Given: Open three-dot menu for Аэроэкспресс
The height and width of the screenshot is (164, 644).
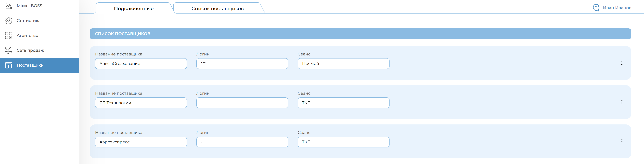Looking at the screenshot, I should click(x=622, y=142).
